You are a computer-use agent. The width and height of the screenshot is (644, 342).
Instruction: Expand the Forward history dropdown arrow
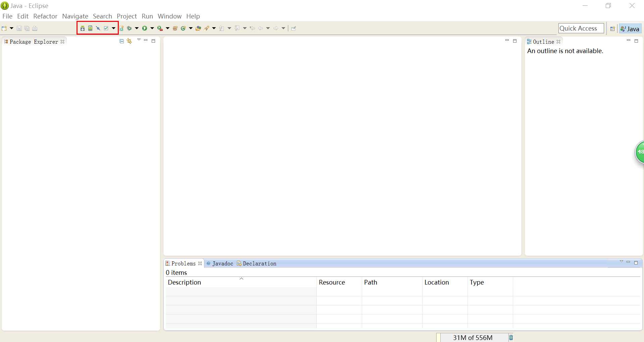(283, 28)
